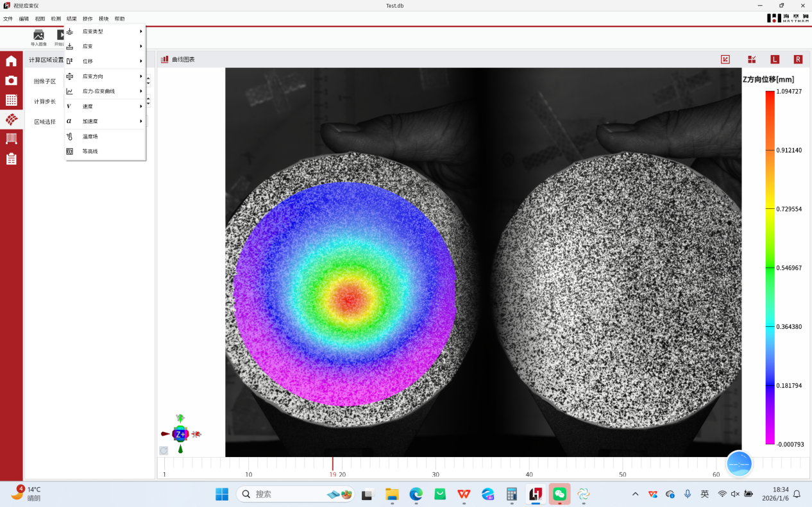
Task: Select 等高线 from the results menu
Action: (90, 151)
